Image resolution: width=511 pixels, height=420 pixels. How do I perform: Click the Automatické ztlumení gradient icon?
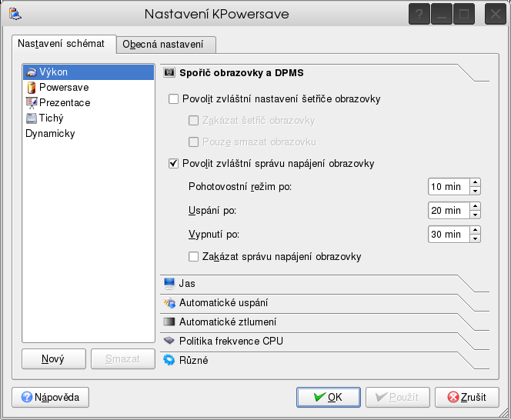tap(169, 322)
